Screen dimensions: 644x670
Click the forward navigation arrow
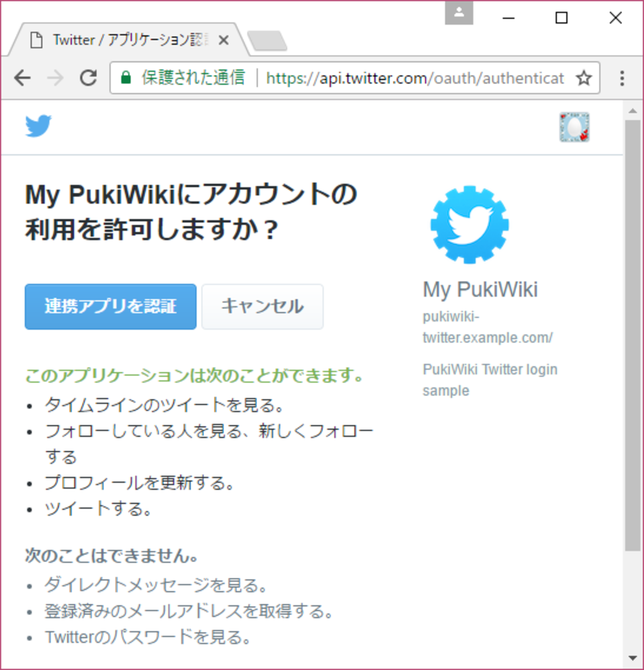click(55, 77)
